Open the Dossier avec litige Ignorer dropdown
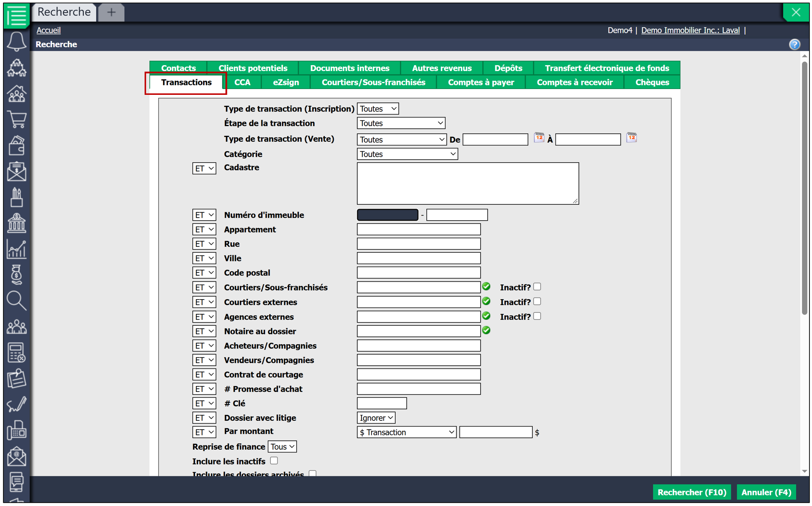The width and height of the screenshot is (812, 506). [x=376, y=418]
